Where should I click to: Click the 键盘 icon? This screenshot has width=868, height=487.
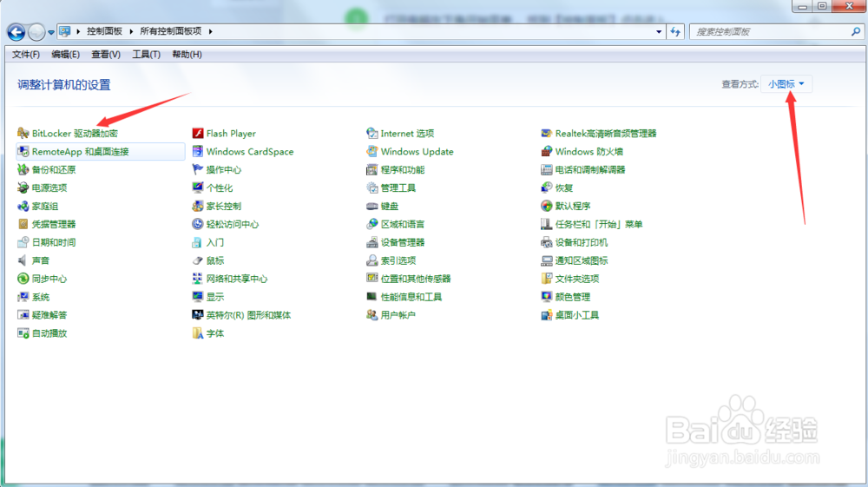pyautogui.click(x=372, y=206)
